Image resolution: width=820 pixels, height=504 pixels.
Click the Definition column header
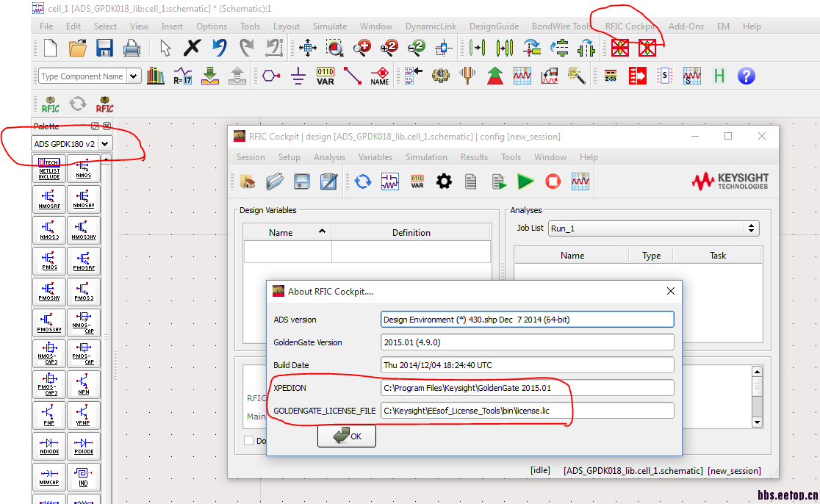(411, 233)
